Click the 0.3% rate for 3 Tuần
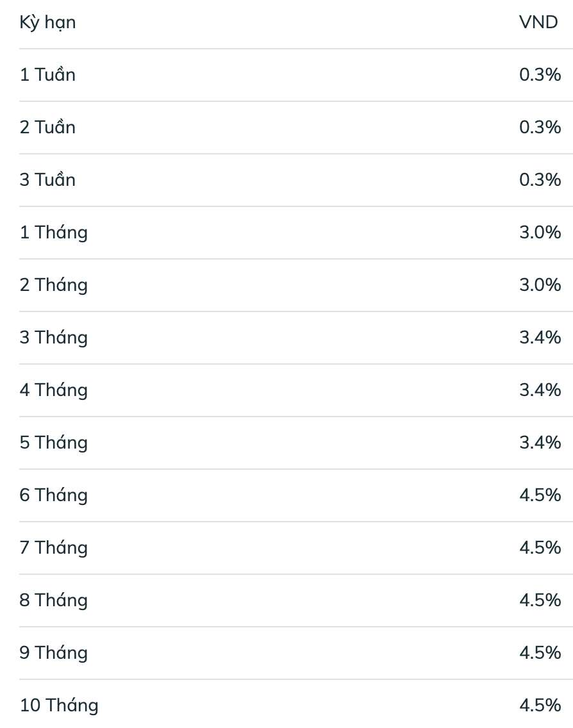The image size is (573, 728). point(540,180)
